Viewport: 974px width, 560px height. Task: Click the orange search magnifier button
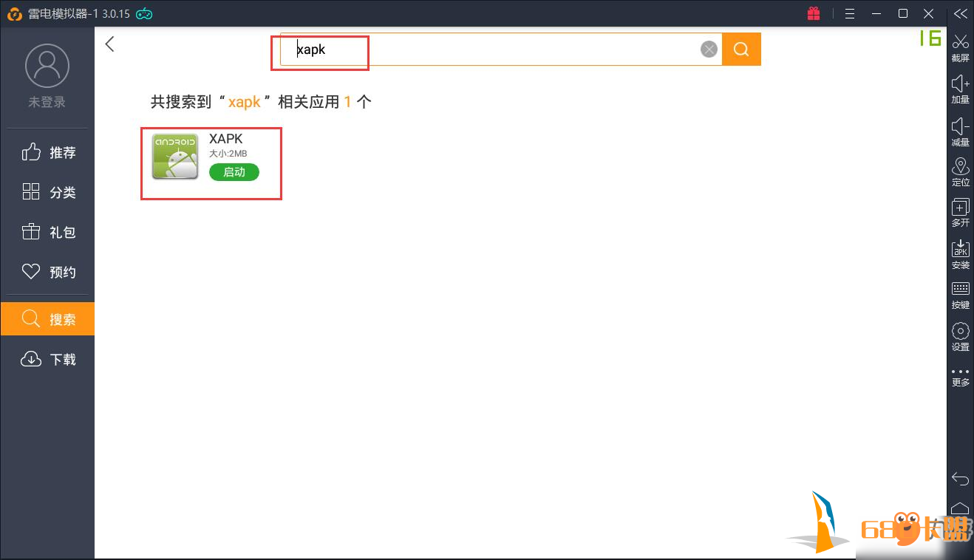pos(741,49)
